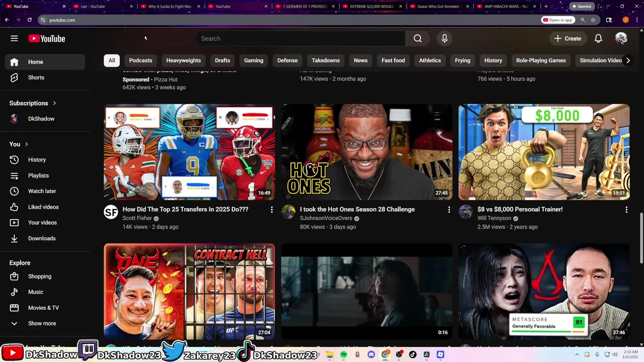Image resolution: width=644 pixels, height=362 pixels.
Task: Open $8 vs $8,000 Personal Trainer title
Action: tap(520, 209)
